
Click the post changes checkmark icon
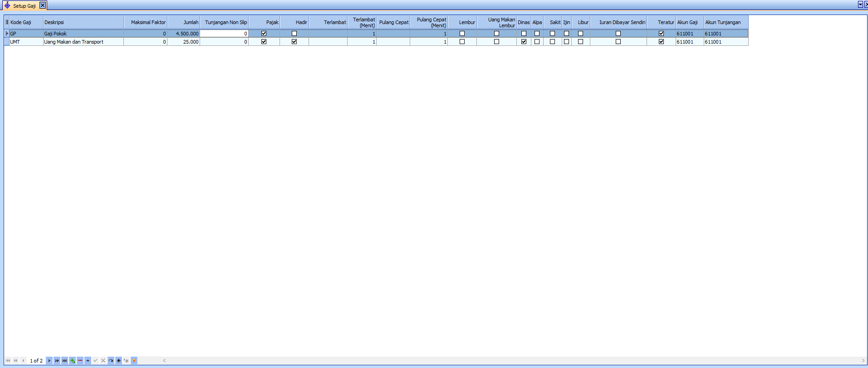(96, 360)
